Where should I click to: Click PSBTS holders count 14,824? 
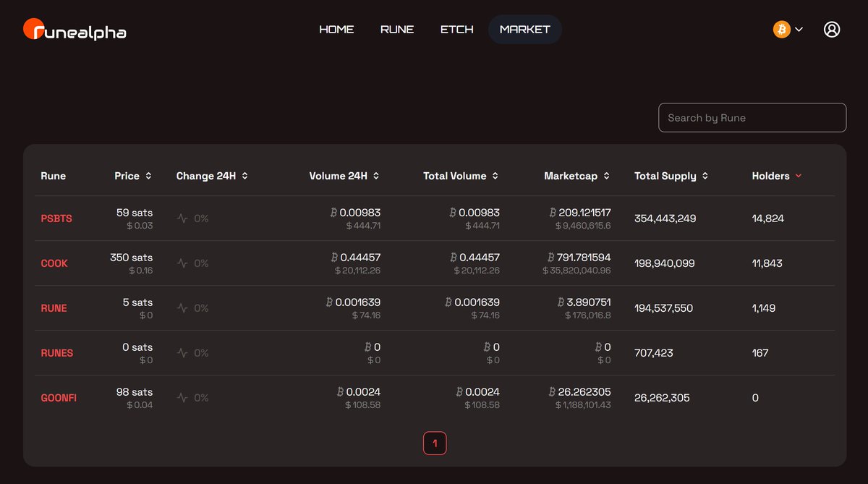point(768,218)
